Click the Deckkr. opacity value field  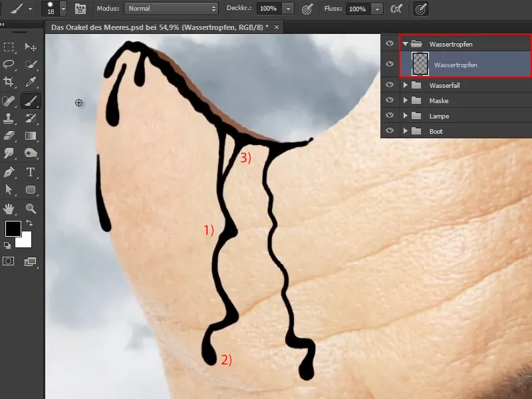pos(269,9)
